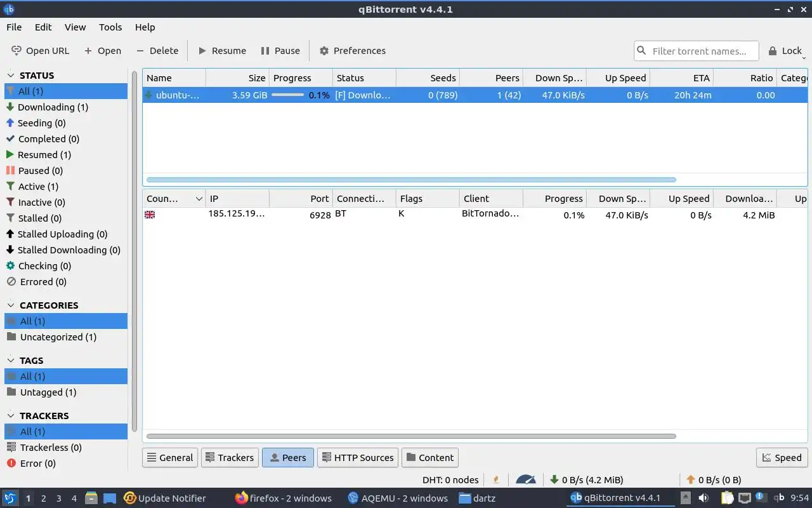Sort torrents by Size column header
Screen dimensions: 812x508
(x=237, y=78)
